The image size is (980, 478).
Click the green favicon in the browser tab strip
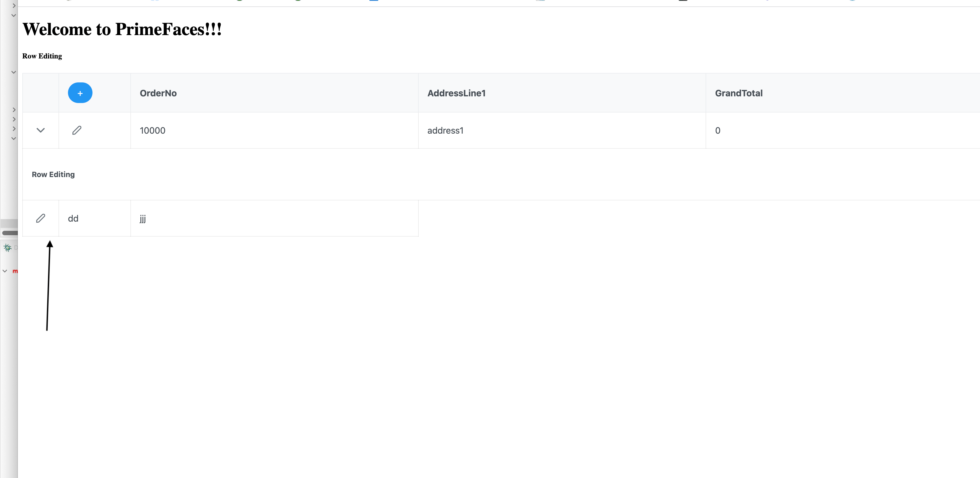[240, 1]
